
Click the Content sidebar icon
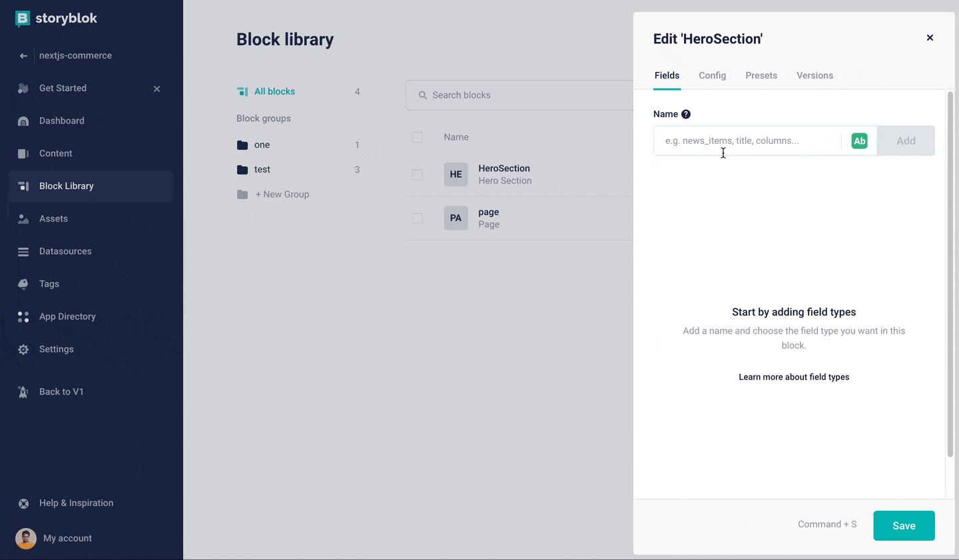pyautogui.click(x=23, y=154)
